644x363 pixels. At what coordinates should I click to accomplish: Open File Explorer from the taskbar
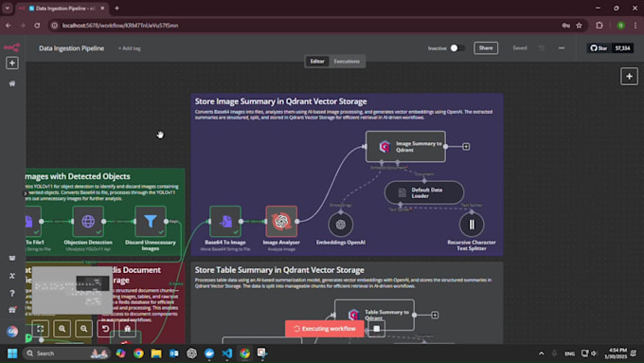(x=156, y=354)
